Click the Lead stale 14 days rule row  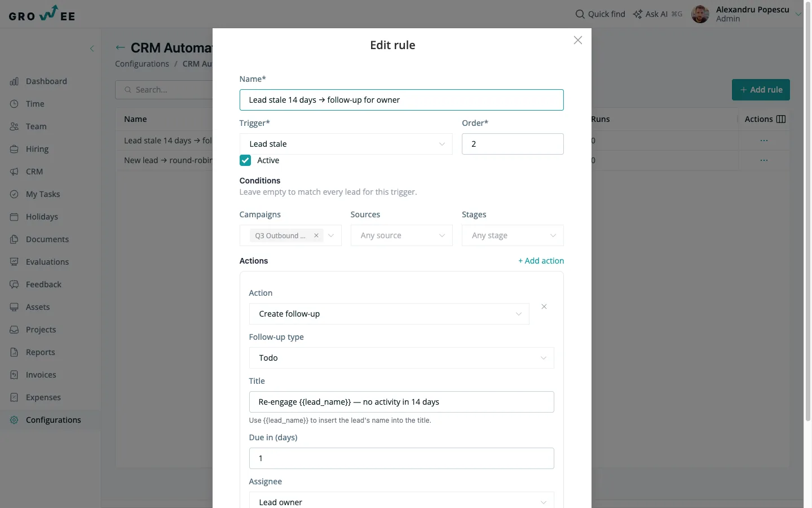click(168, 141)
